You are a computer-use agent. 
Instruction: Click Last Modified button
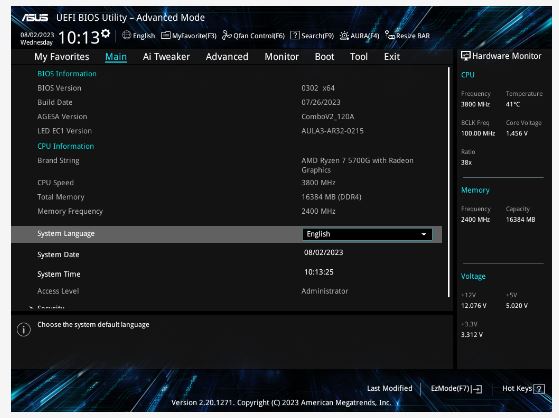pyautogui.click(x=390, y=388)
